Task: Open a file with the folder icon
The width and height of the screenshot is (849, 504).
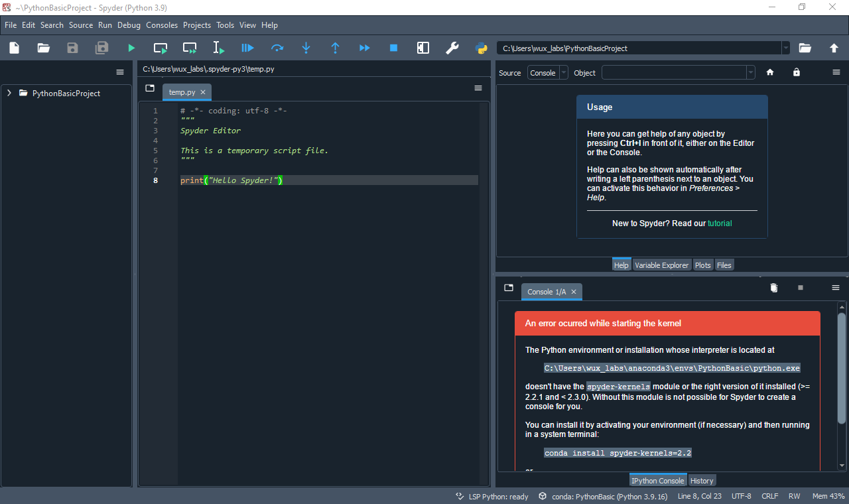Action: point(44,48)
